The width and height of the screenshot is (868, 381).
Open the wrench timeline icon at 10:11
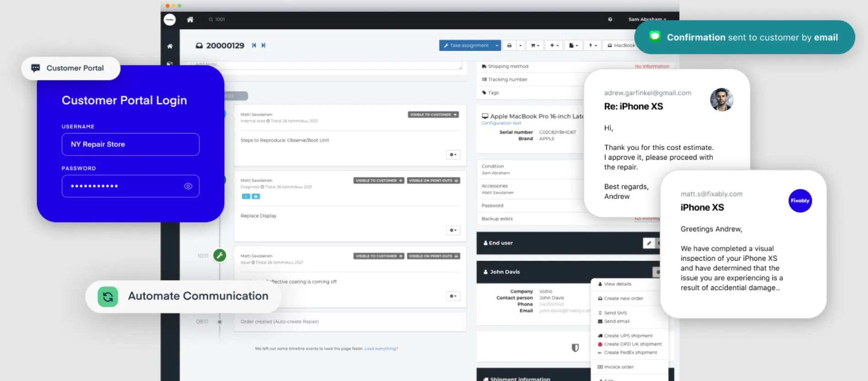[x=220, y=255]
